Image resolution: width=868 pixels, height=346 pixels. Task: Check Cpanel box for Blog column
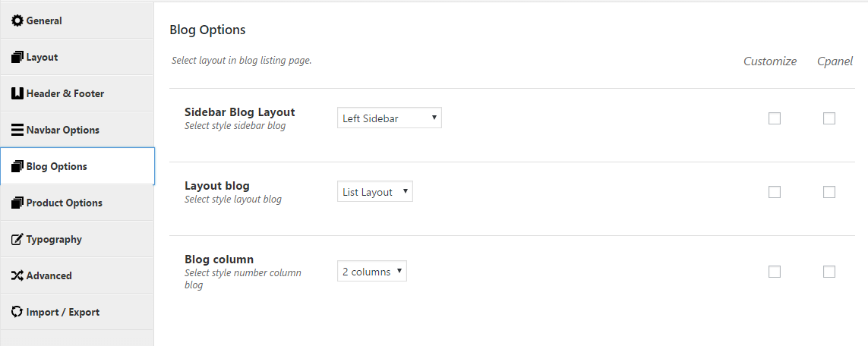click(829, 272)
